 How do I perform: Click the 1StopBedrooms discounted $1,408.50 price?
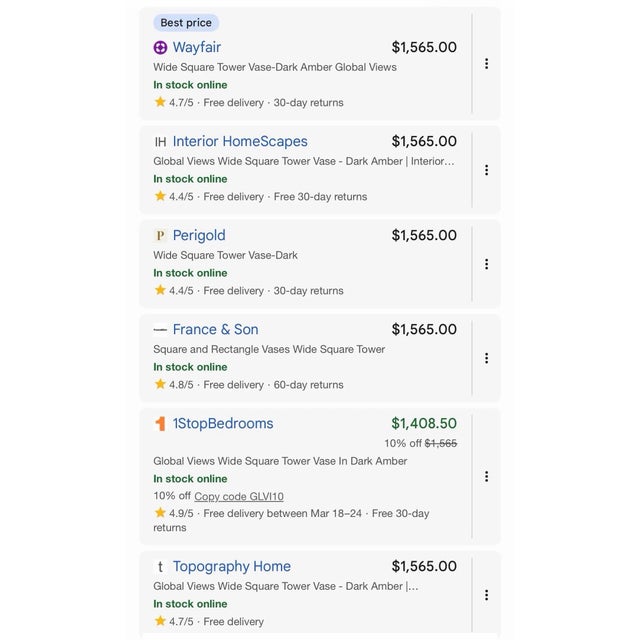tap(424, 423)
